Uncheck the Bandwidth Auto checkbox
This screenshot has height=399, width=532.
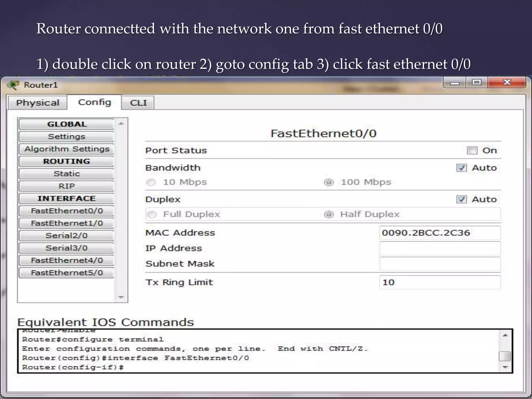(x=461, y=168)
